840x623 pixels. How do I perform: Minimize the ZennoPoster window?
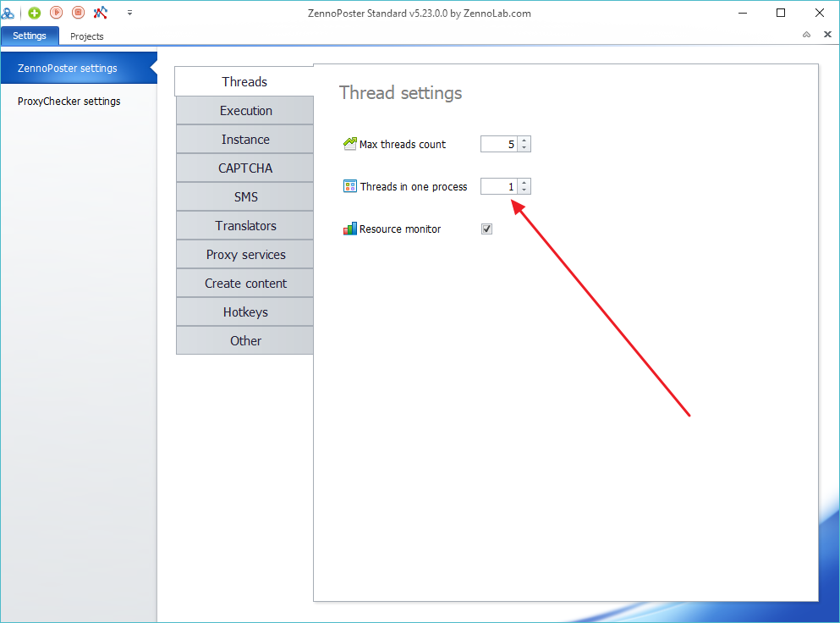click(x=743, y=13)
